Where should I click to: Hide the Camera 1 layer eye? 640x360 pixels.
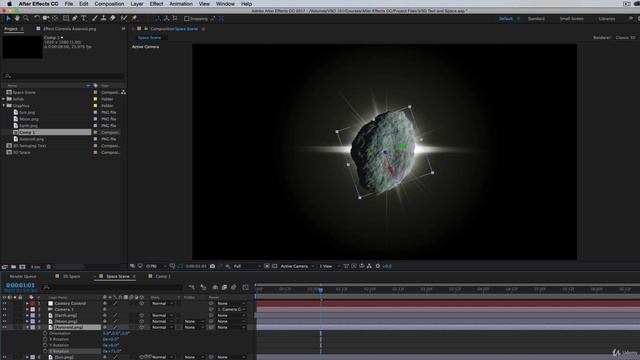(x=4, y=309)
